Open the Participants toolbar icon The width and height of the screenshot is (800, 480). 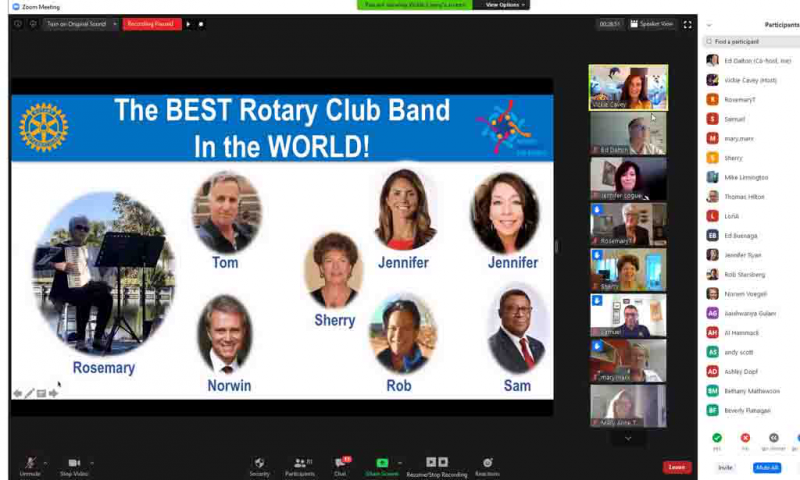click(300, 463)
